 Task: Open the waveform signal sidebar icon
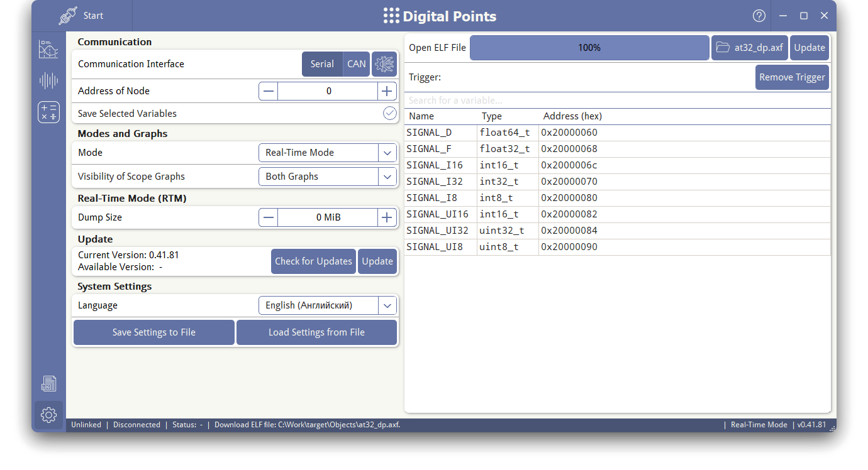click(x=48, y=80)
